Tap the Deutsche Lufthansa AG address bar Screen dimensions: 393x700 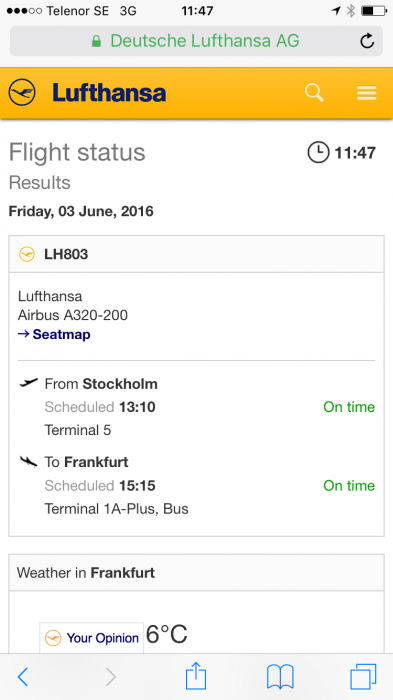tap(196, 41)
